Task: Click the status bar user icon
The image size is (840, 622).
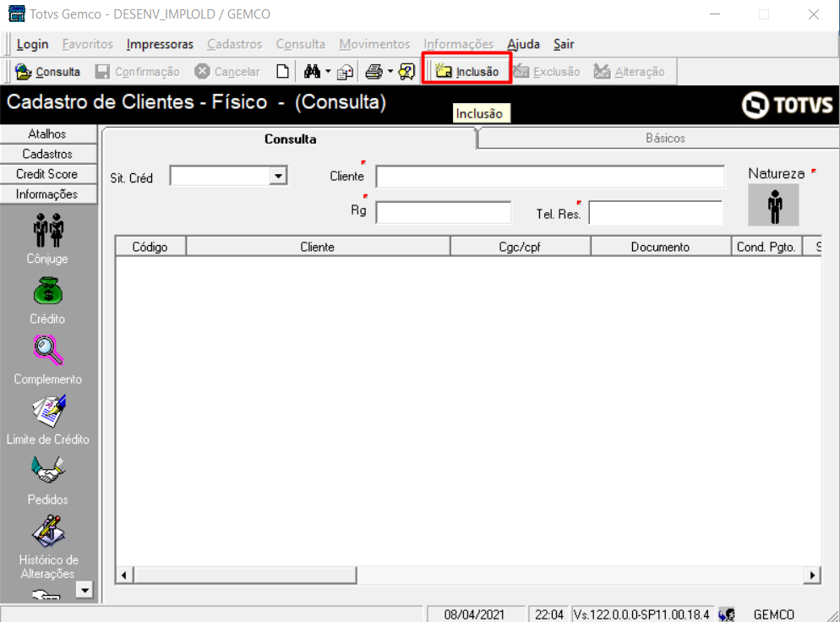Action: (727, 614)
